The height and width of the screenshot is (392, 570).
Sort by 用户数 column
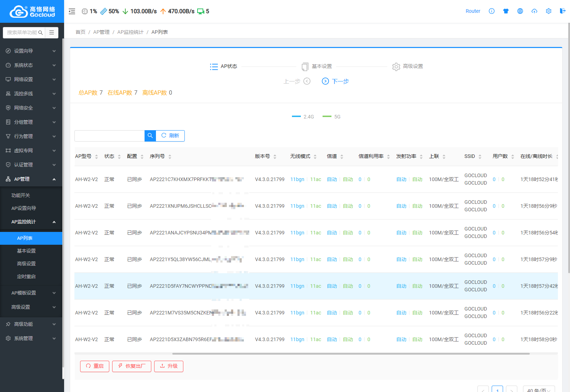pyautogui.click(x=513, y=157)
